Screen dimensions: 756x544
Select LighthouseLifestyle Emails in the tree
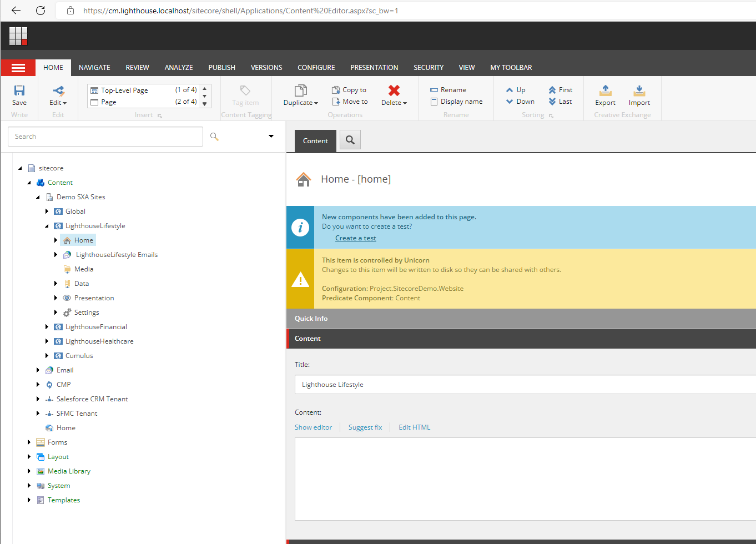click(x=117, y=255)
